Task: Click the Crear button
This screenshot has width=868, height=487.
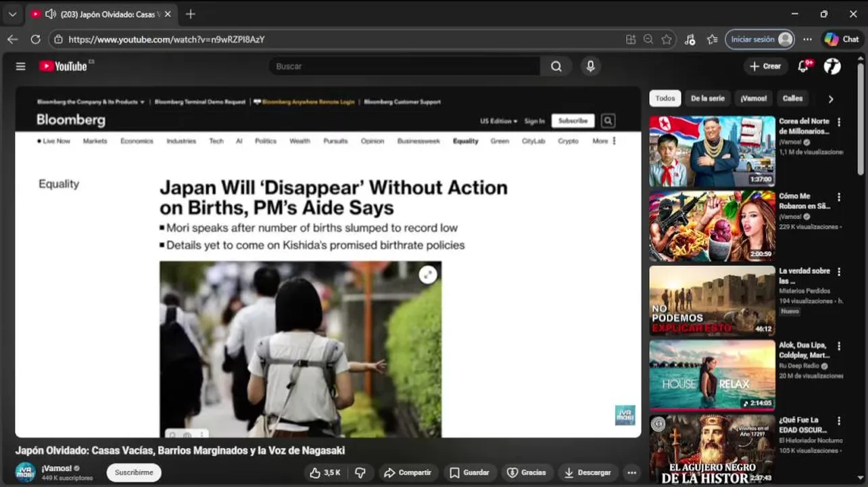Action: tap(765, 66)
